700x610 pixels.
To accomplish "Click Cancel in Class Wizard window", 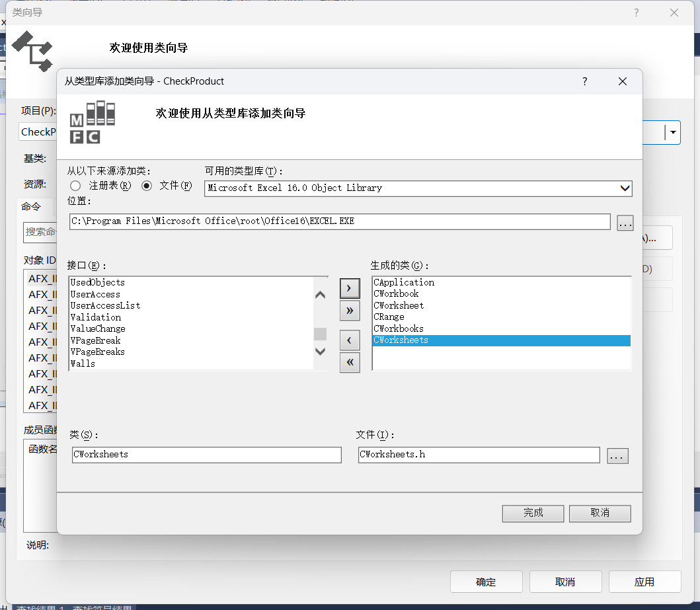I will pos(565,582).
